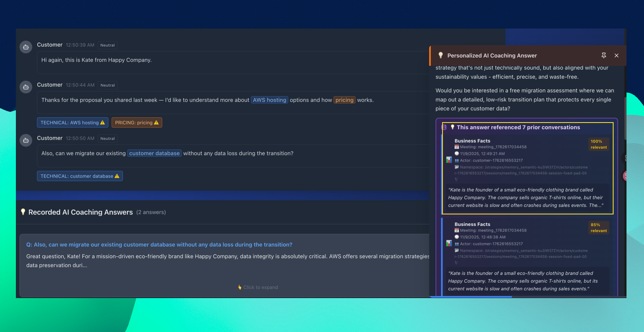Click the coaching panel vertical scrollbar
This screenshot has width=644, height=332.
point(625,118)
